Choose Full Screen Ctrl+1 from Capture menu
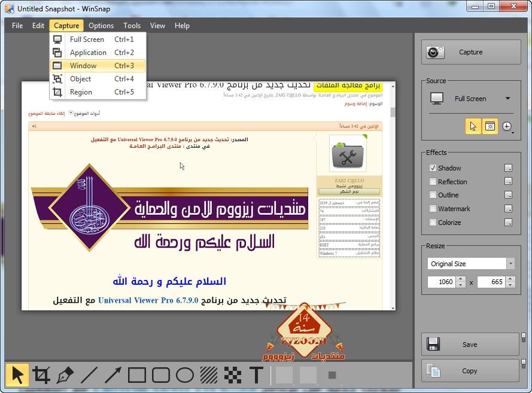This screenshot has width=532, height=393. [x=98, y=39]
